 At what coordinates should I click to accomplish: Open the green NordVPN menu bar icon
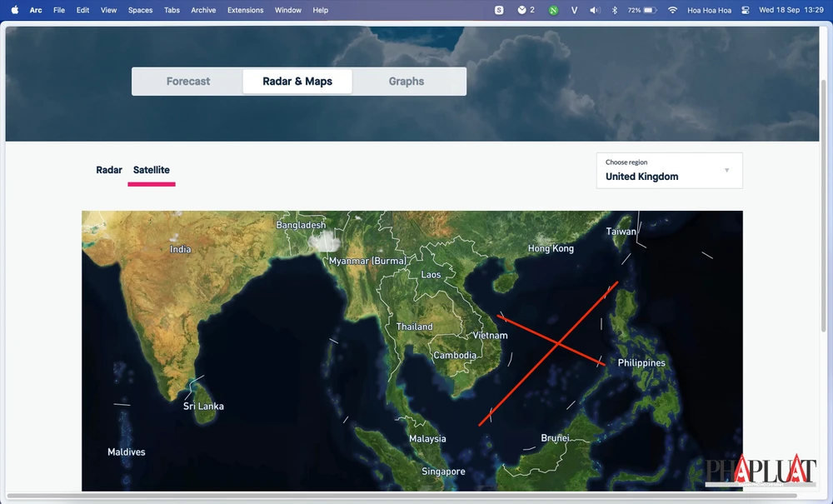552,10
